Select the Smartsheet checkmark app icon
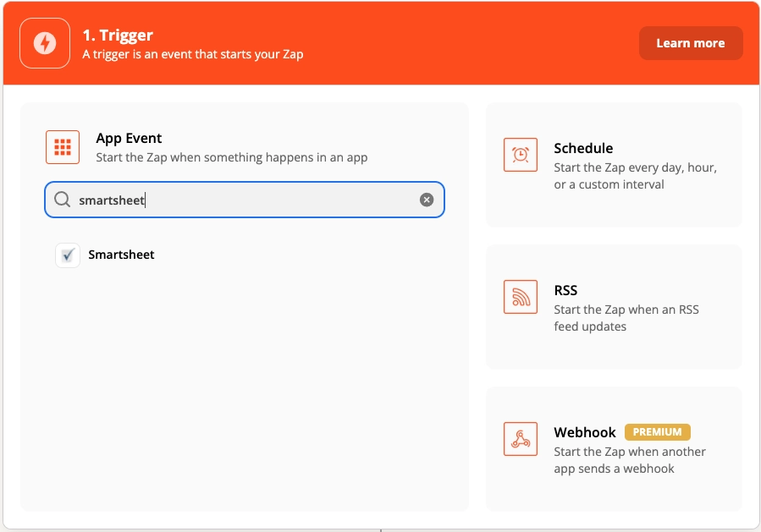 pyautogui.click(x=68, y=255)
